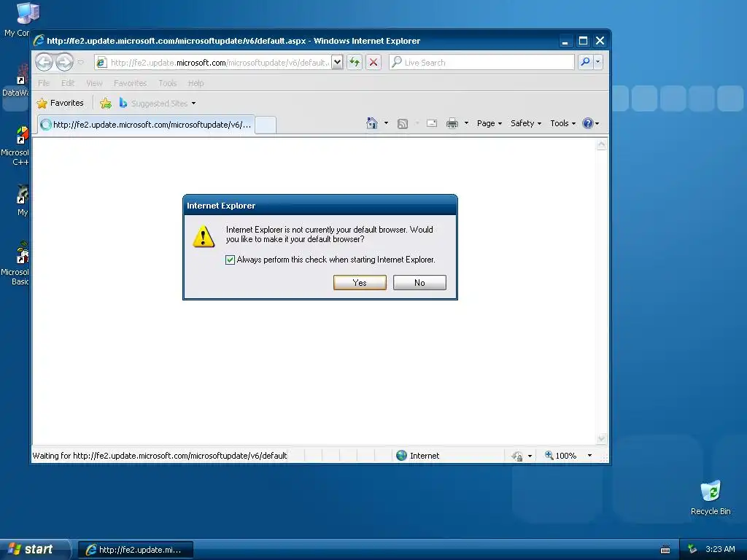Click the Back navigation arrow
This screenshot has width=747, height=560.
coord(44,62)
